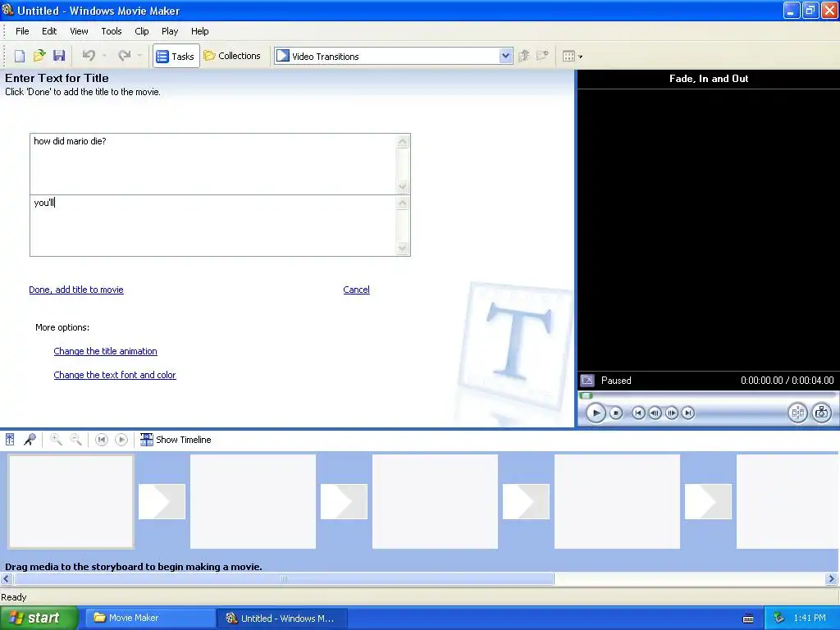Click 'Change the title animation' link
Screen dimensions: 840x630
click(106, 351)
